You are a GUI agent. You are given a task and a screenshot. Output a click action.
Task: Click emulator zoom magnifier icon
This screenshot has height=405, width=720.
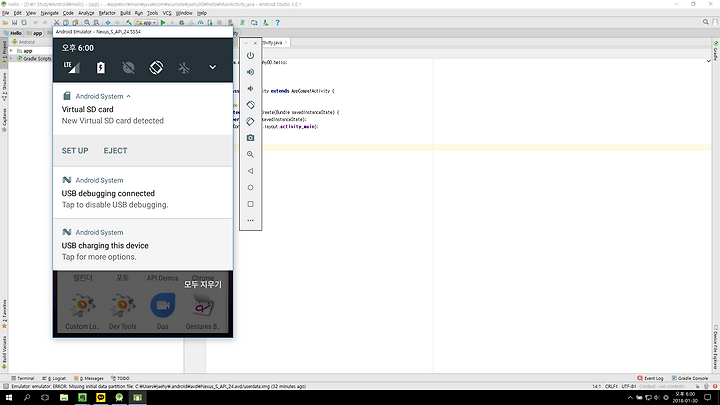(250, 154)
